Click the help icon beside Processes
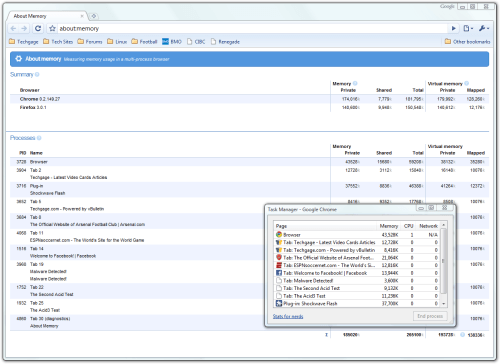The width and height of the screenshot is (500, 364). (x=39, y=138)
